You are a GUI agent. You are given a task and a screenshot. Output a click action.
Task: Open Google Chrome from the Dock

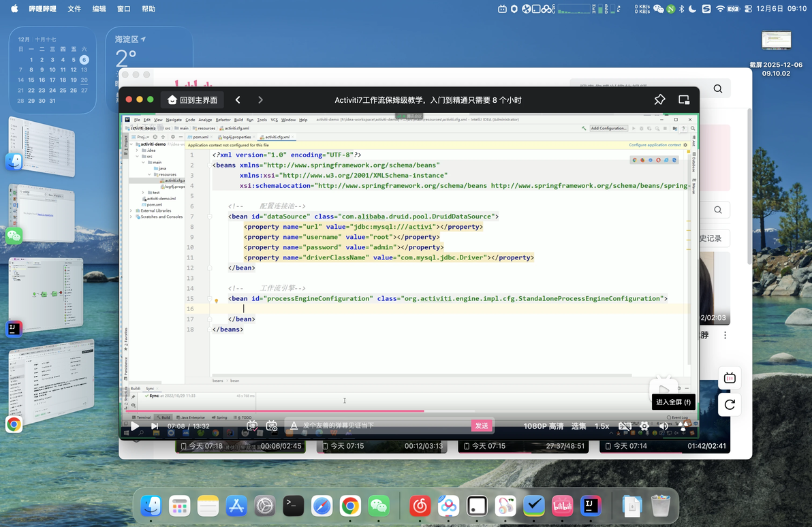tap(350, 506)
